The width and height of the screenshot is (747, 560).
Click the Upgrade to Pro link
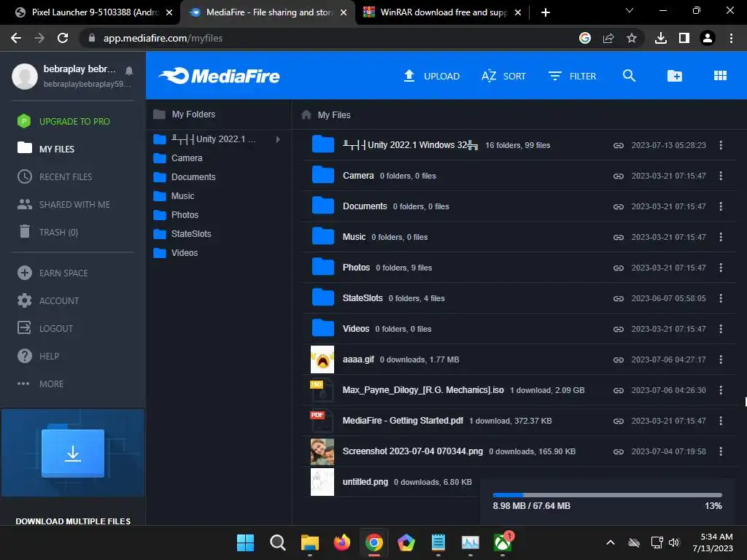(x=63, y=122)
